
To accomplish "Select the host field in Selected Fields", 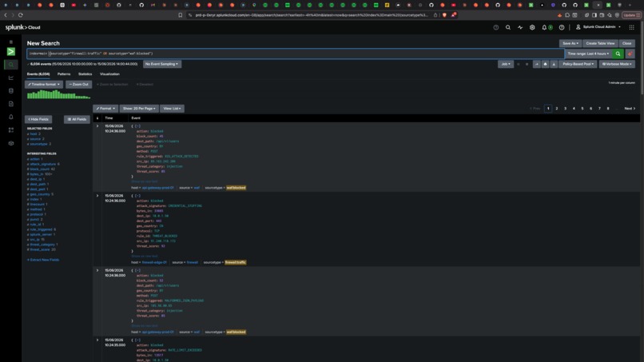I will pos(34,134).
